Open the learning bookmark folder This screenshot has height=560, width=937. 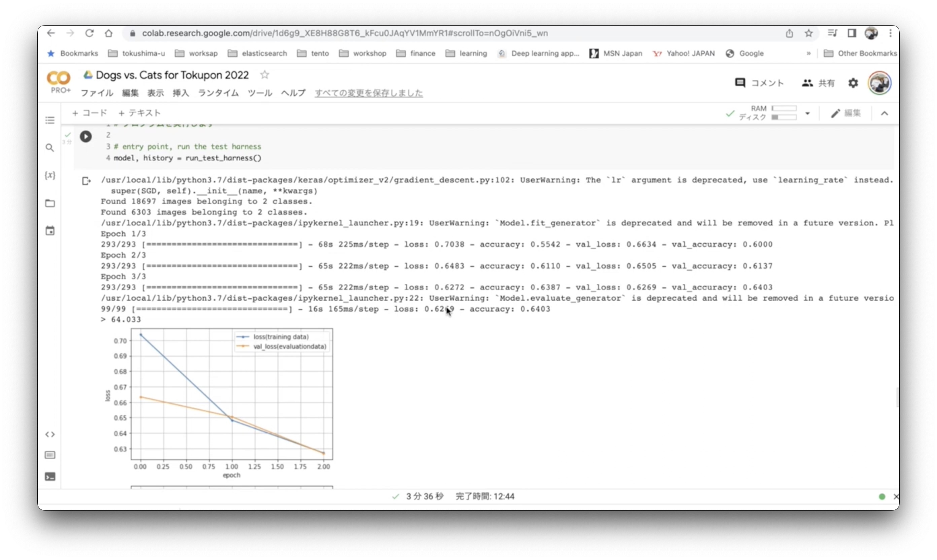(x=466, y=53)
